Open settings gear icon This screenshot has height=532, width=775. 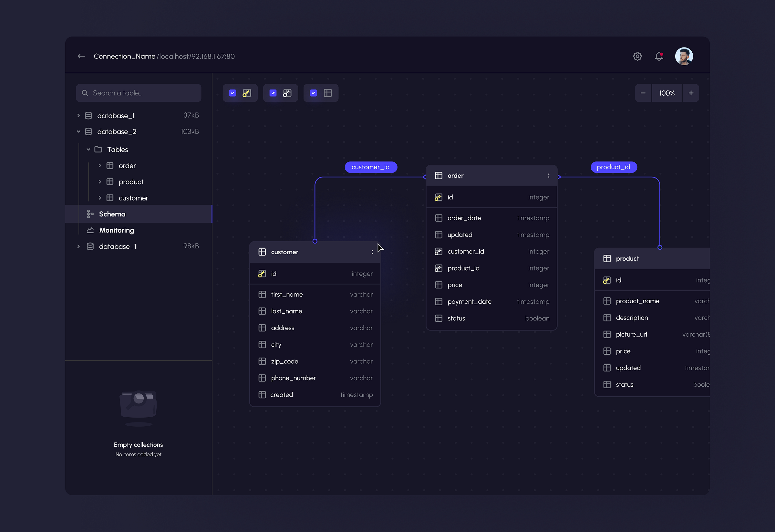(637, 57)
